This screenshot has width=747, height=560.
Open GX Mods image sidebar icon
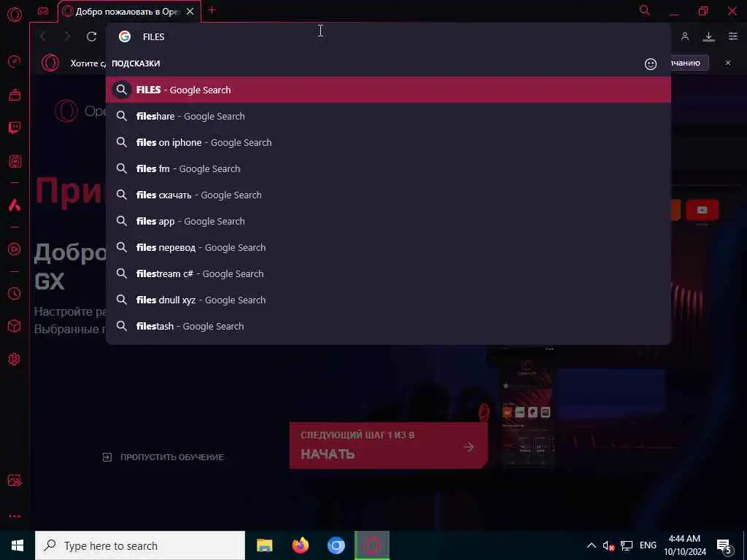pos(15,480)
